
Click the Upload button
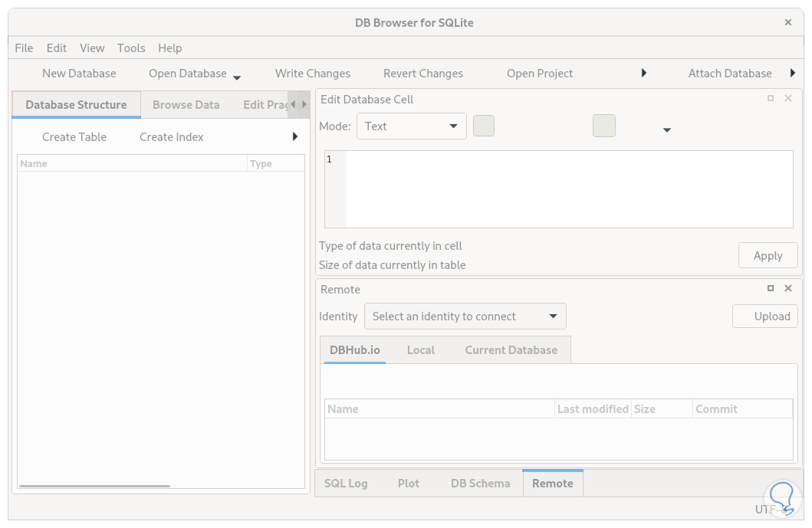(x=765, y=316)
